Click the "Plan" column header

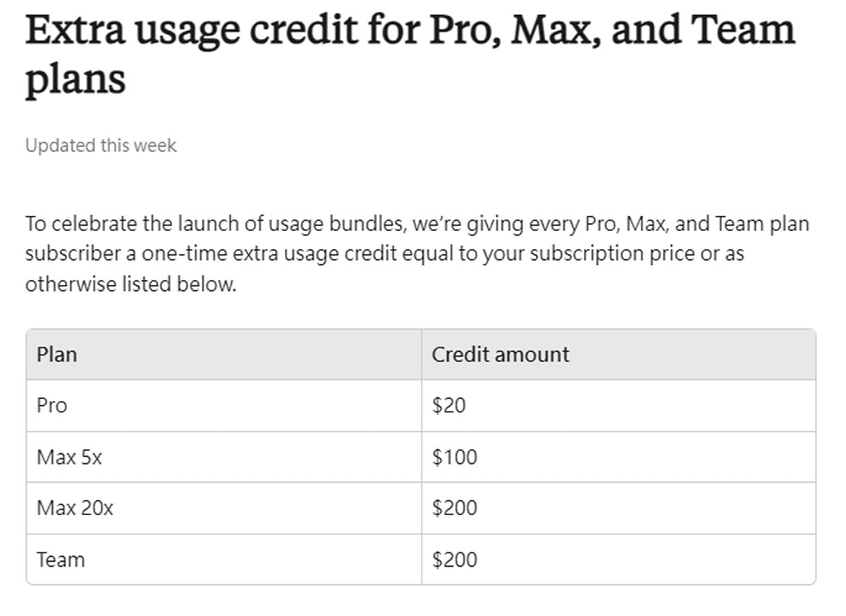tap(56, 354)
